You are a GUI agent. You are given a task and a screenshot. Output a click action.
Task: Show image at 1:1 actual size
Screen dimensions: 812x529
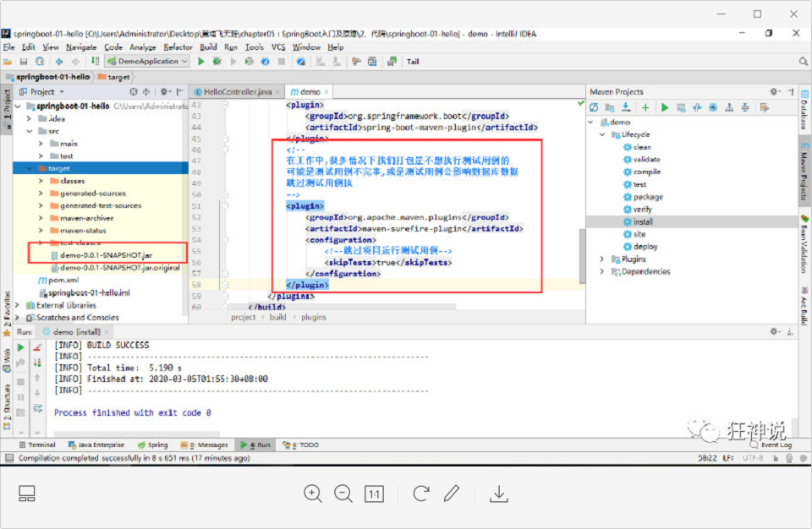pos(374,494)
